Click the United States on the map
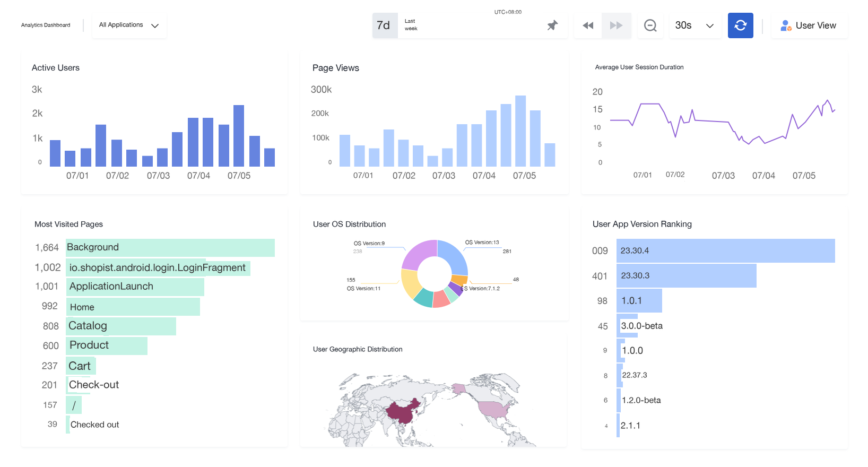This screenshot has height=467, width=868. tap(495, 409)
